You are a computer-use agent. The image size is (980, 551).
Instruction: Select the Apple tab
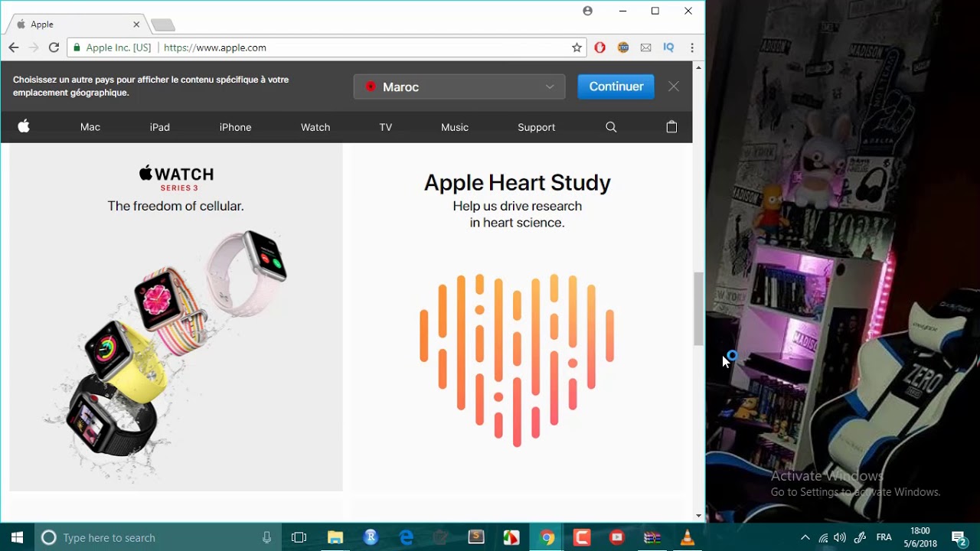click(77, 24)
